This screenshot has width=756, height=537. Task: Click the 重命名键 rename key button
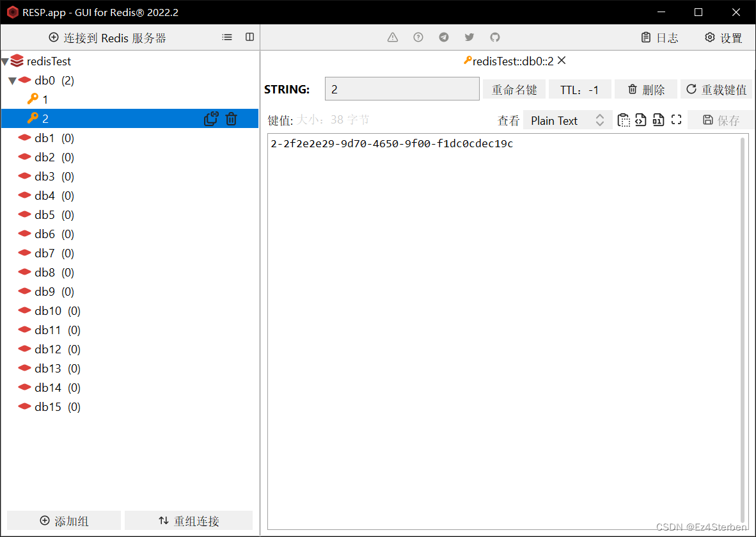click(x=514, y=89)
